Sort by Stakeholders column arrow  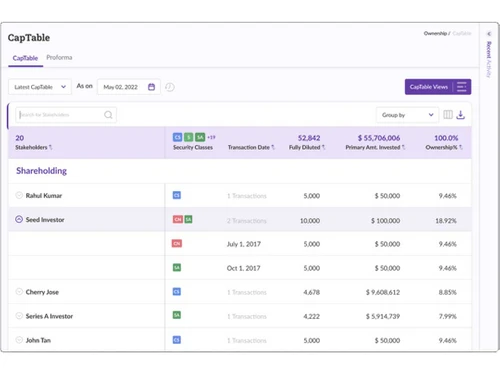[x=51, y=147]
